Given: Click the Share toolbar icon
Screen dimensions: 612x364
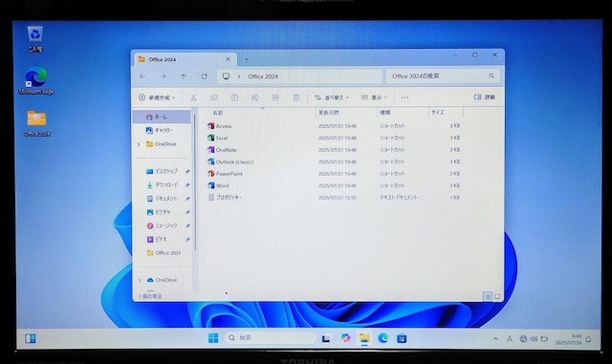Looking at the screenshot, I should point(275,97).
